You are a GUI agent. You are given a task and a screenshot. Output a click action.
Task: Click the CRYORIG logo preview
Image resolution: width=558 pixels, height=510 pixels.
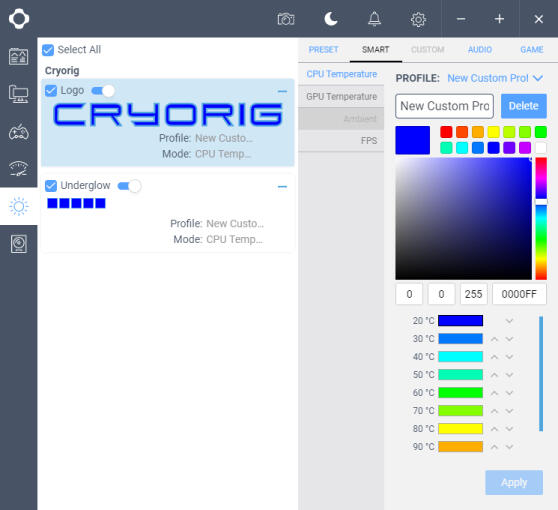coord(168,115)
